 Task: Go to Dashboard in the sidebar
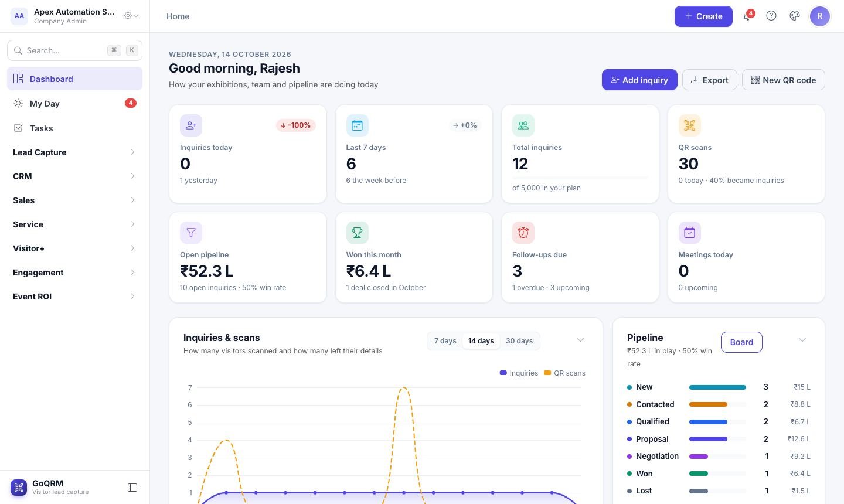[x=74, y=79]
